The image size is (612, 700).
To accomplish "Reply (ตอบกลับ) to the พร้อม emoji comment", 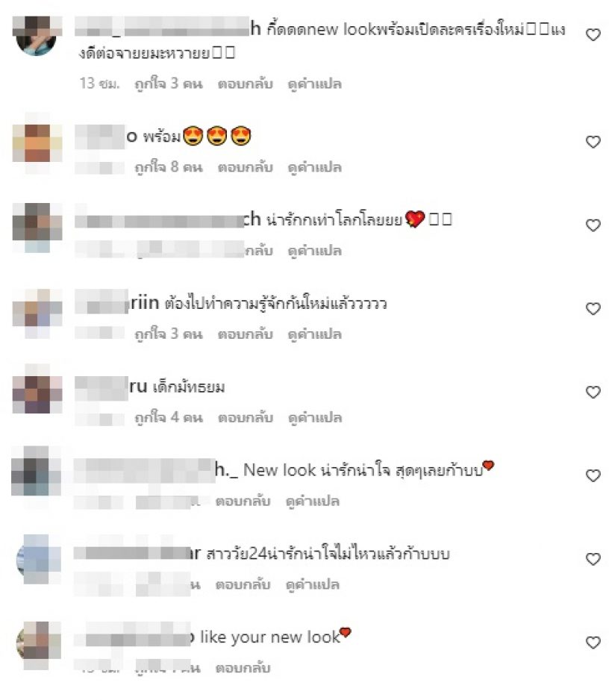I will 245,167.
